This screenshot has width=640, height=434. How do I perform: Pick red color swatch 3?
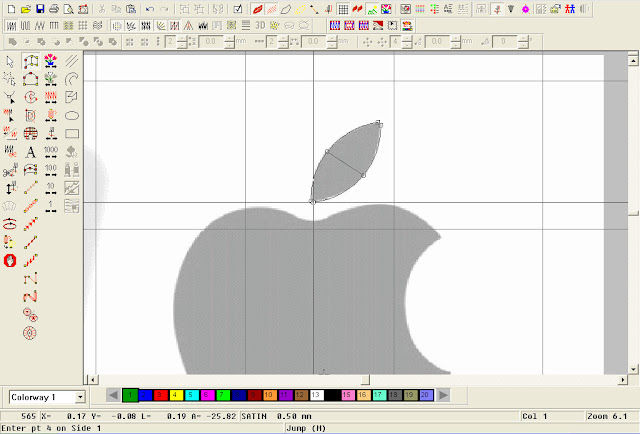(160, 395)
